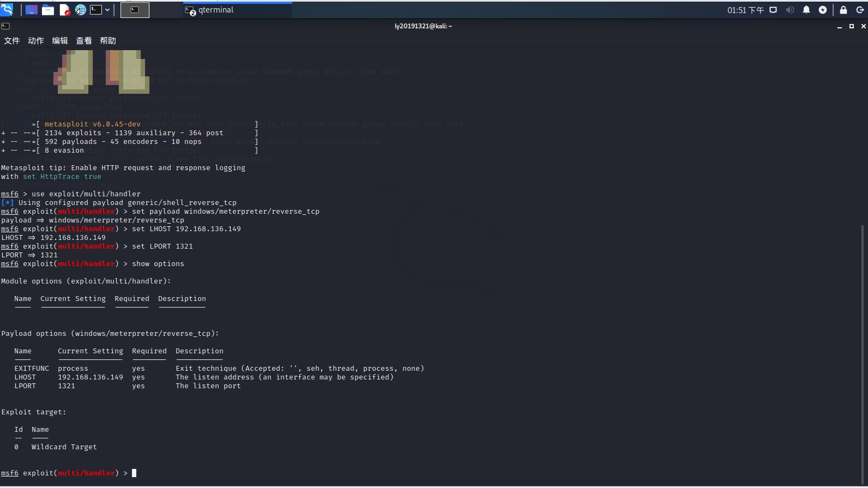The image size is (868, 488).
Task: Open the web browser globe icon
Action: [x=81, y=10]
